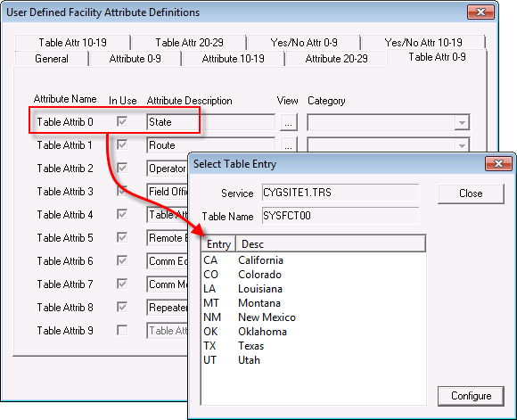Go to Attribute 20-29 tab

[x=336, y=59]
